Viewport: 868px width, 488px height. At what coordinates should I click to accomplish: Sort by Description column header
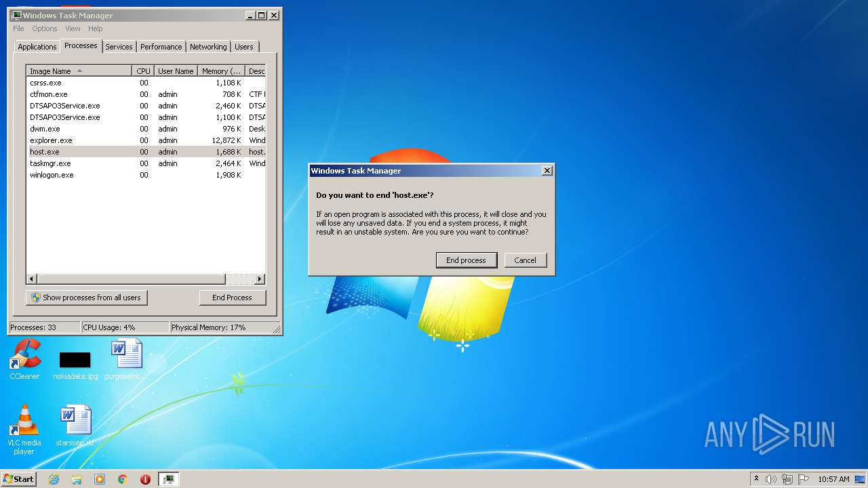(x=256, y=71)
